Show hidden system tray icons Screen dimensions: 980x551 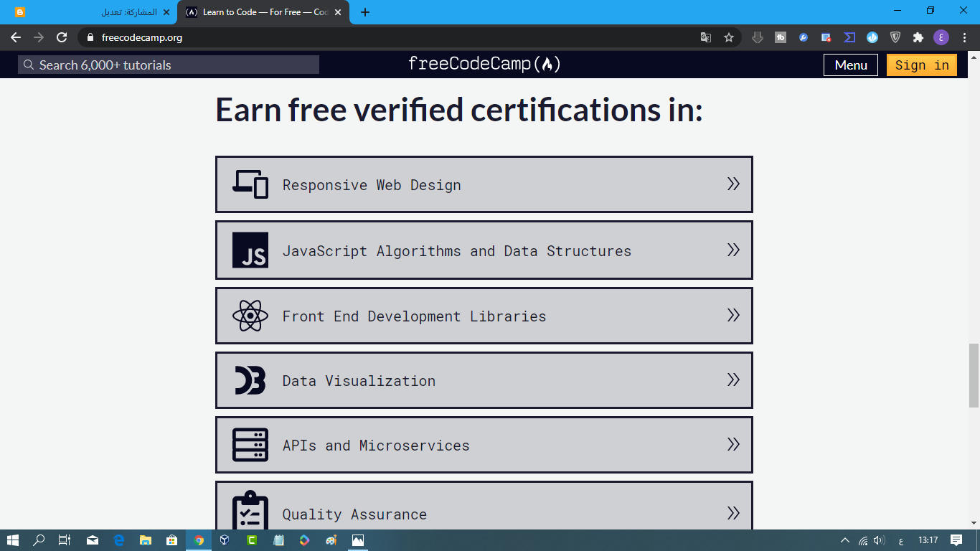tap(844, 540)
